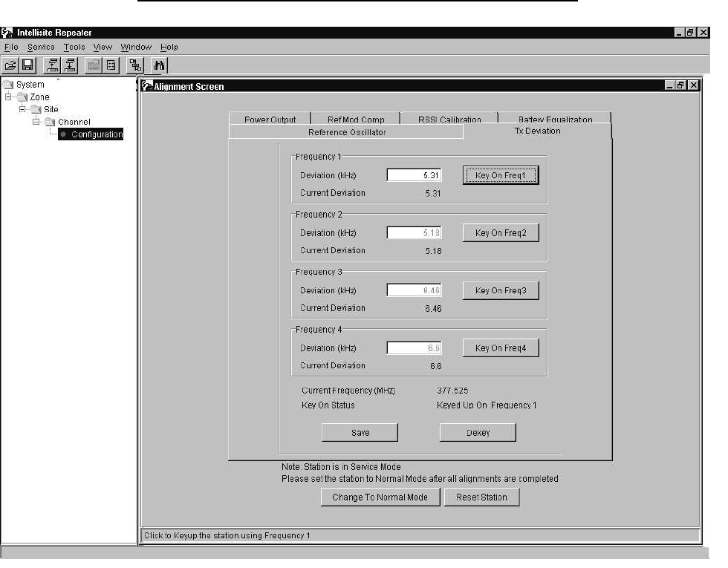The height and width of the screenshot is (568, 728).
Task: Click the Intellisite Repeater title bar icon
Action: pyautogui.click(x=7, y=33)
